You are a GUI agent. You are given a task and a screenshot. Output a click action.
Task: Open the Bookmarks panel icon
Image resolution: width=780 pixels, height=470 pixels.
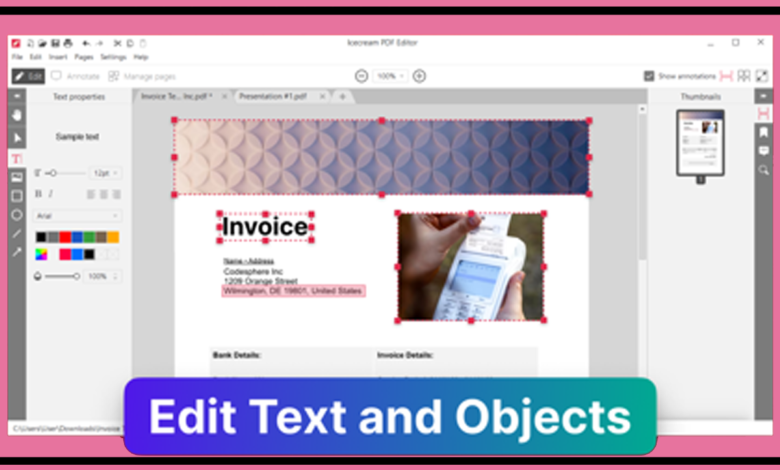[x=764, y=132]
